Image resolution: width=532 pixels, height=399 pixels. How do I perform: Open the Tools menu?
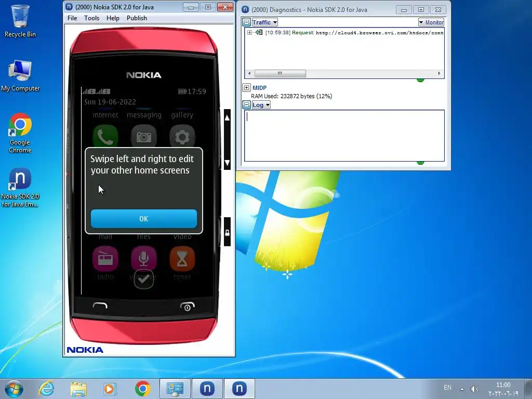click(x=91, y=18)
